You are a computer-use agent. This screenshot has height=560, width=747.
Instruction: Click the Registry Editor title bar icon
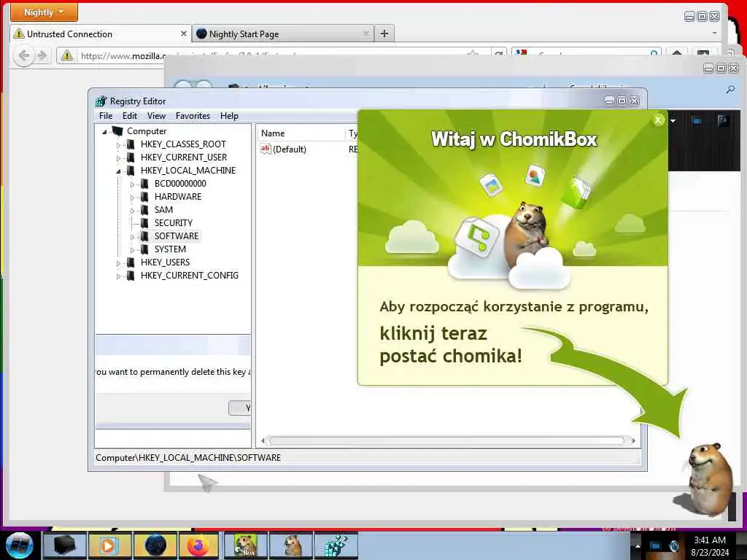101,101
